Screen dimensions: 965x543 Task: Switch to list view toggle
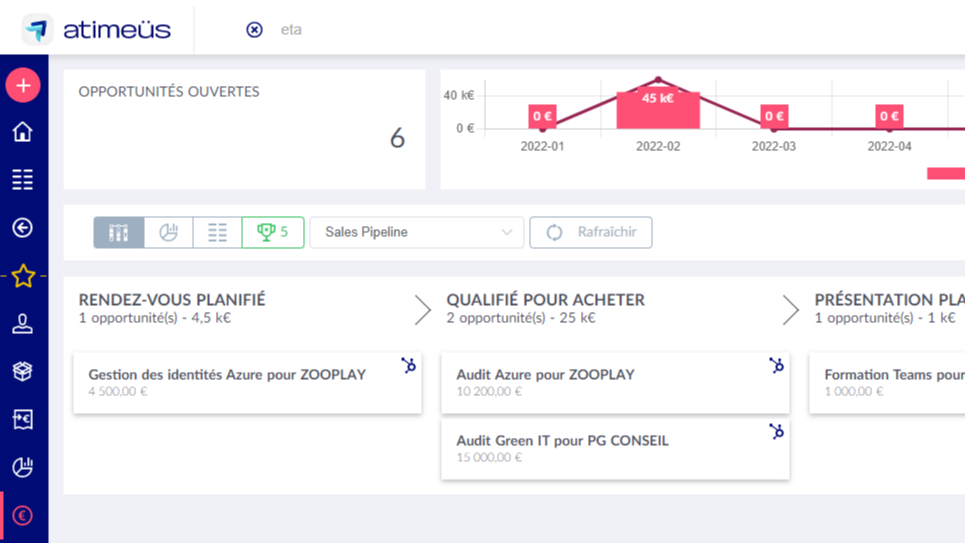point(217,233)
